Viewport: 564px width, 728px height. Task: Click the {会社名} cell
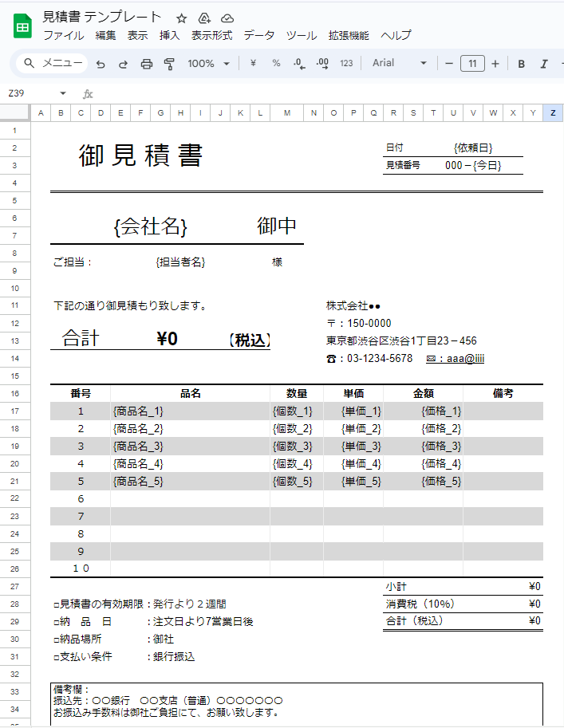point(151,226)
